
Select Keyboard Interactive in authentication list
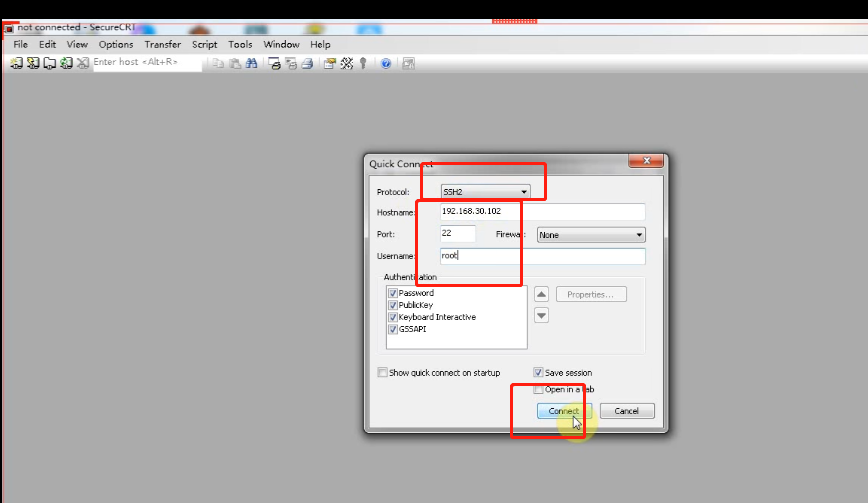tap(437, 317)
